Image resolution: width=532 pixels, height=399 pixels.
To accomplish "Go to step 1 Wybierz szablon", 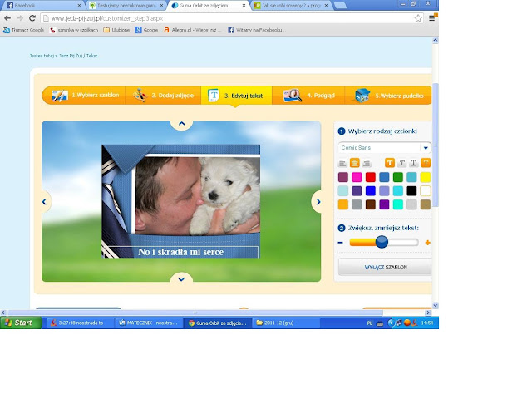I will pos(84,96).
